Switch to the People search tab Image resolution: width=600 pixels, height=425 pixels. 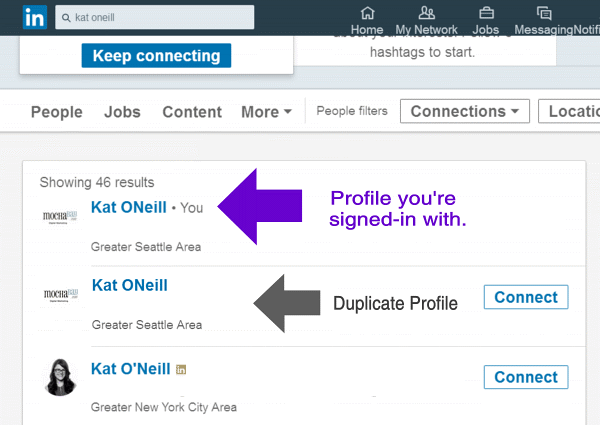point(57,112)
